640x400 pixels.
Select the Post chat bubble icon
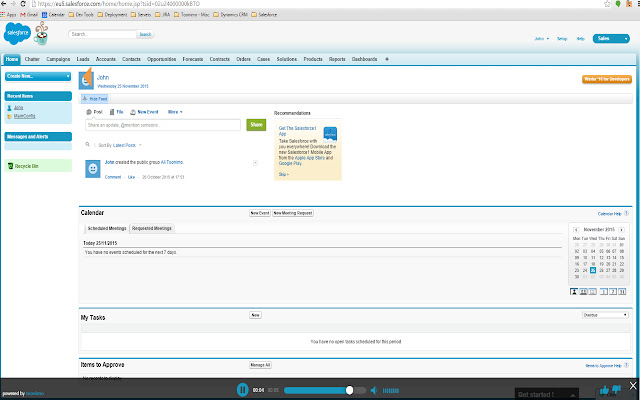pos(89,112)
